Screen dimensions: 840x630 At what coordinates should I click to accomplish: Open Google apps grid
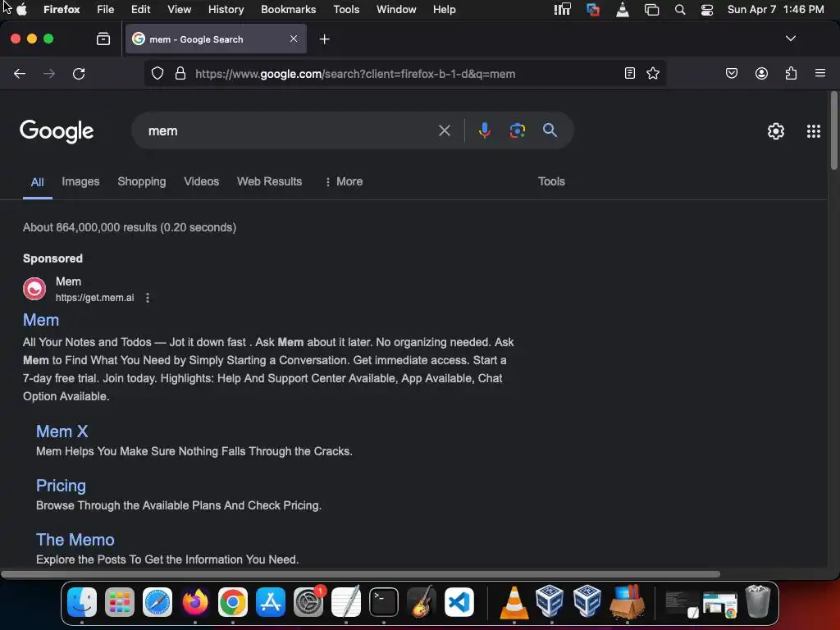tap(813, 131)
